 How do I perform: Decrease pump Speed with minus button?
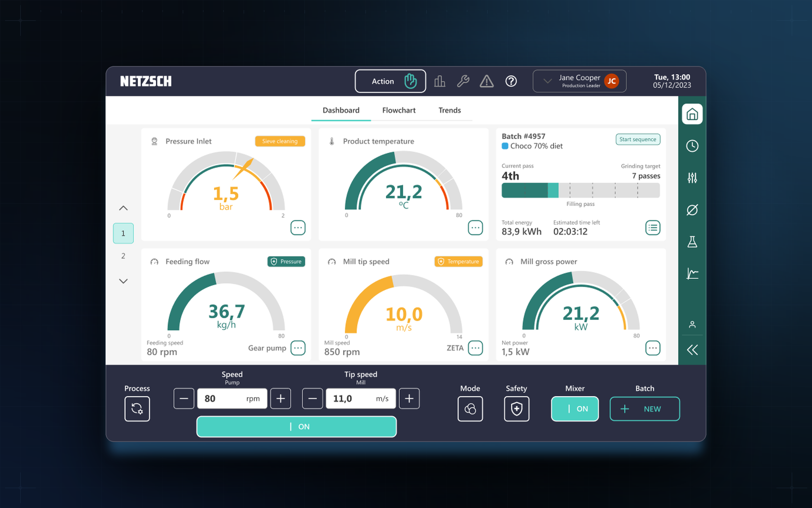184,399
